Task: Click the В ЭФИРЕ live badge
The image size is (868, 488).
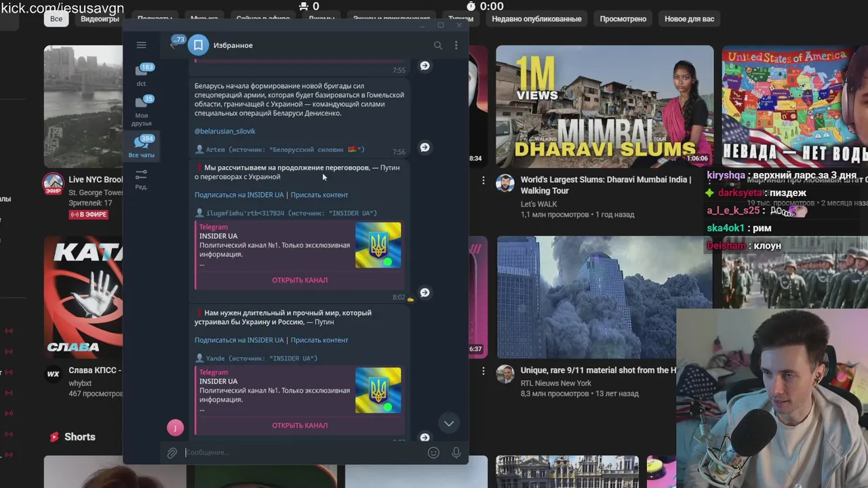Action: (88, 214)
